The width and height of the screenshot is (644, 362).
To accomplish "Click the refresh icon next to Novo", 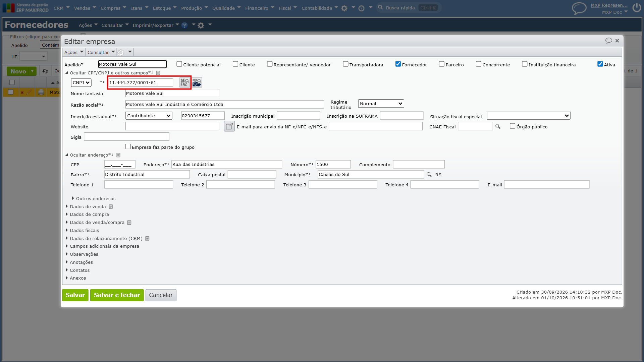I will pos(45,71).
